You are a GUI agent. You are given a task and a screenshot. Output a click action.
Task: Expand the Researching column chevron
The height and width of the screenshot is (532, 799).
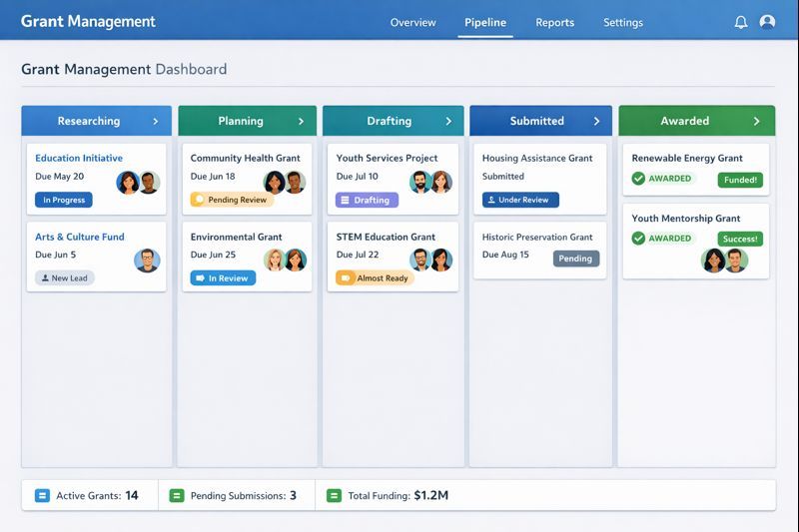pyautogui.click(x=156, y=121)
